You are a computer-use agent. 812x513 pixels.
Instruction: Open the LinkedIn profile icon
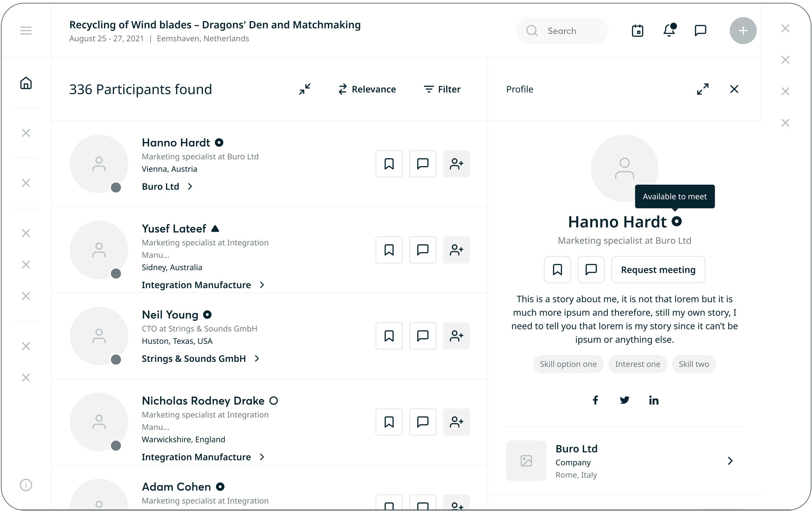pyautogui.click(x=654, y=400)
